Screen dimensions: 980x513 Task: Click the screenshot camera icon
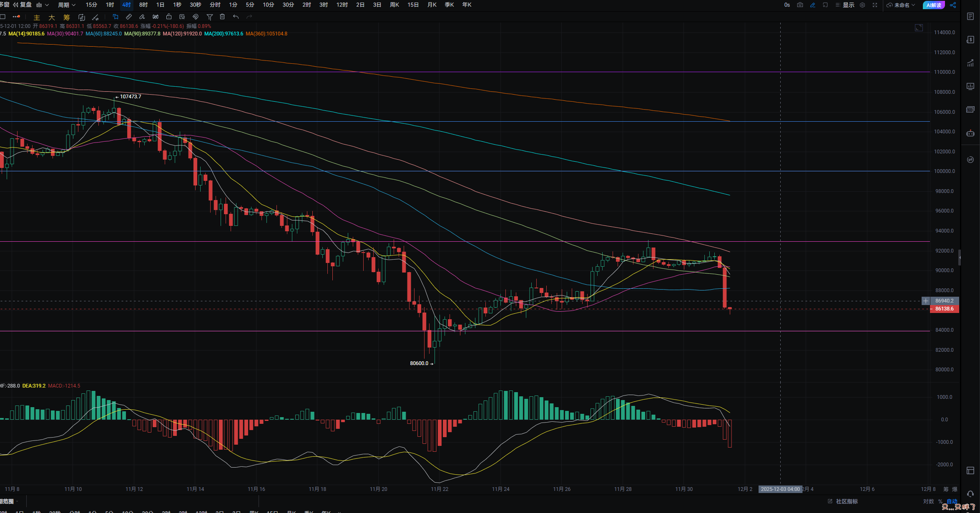pos(800,5)
